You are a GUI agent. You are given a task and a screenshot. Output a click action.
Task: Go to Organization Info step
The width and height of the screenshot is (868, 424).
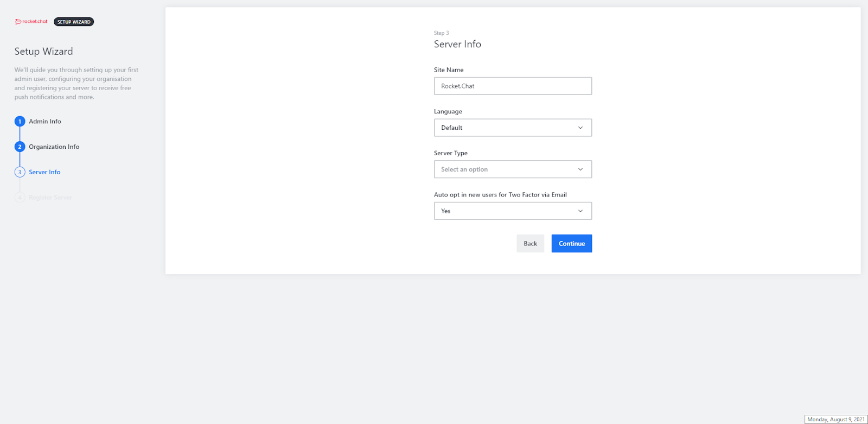pyautogui.click(x=54, y=147)
